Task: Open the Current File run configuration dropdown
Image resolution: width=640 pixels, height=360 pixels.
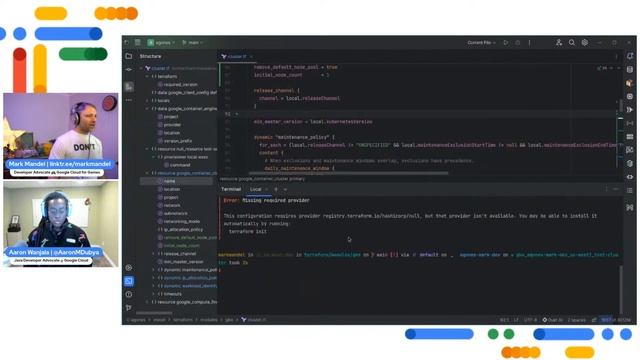Action: 481,42
